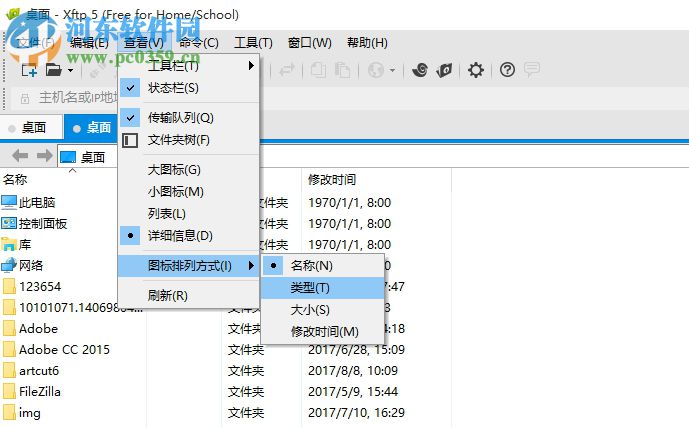
Task: Open the 命令(C) menu
Action: tap(199, 43)
